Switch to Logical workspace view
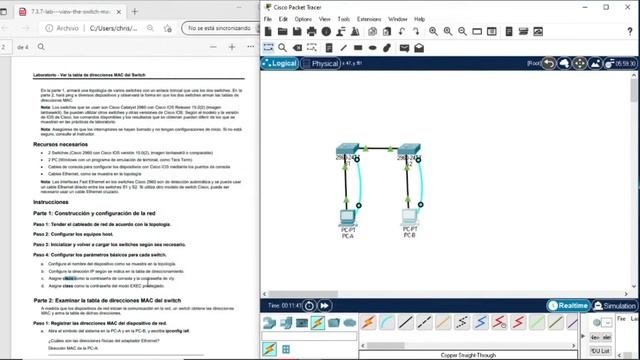640x360 pixels. click(x=280, y=63)
